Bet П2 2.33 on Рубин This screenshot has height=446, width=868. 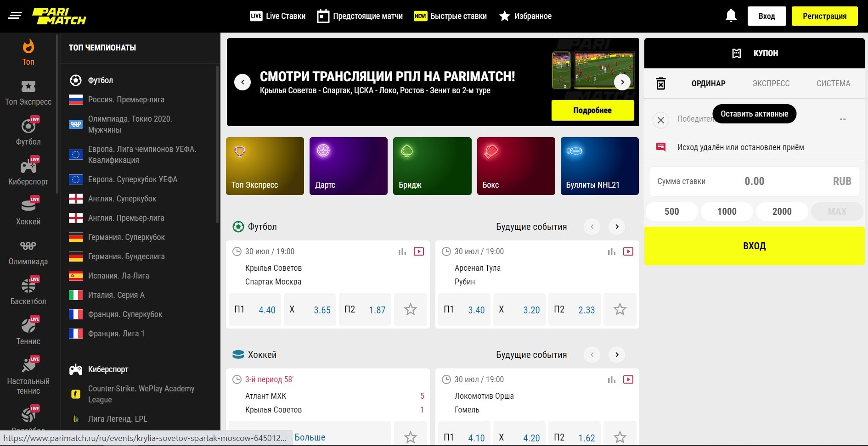tap(575, 309)
